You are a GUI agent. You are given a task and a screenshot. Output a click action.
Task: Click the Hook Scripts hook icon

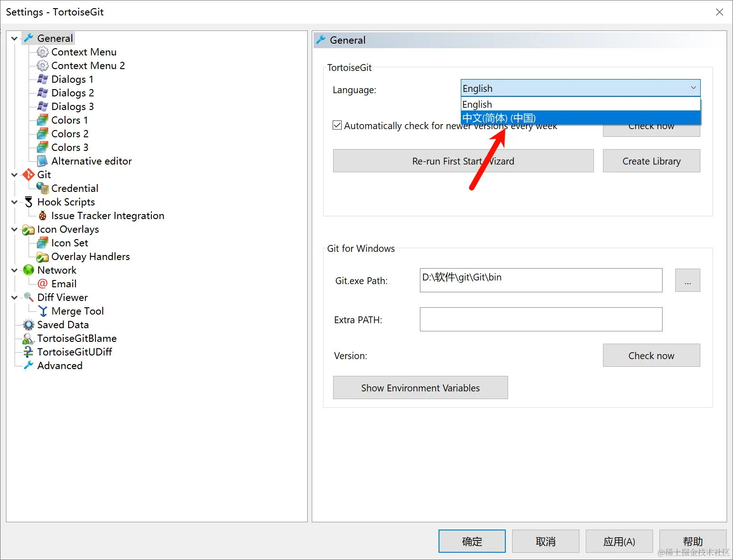point(29,202)
